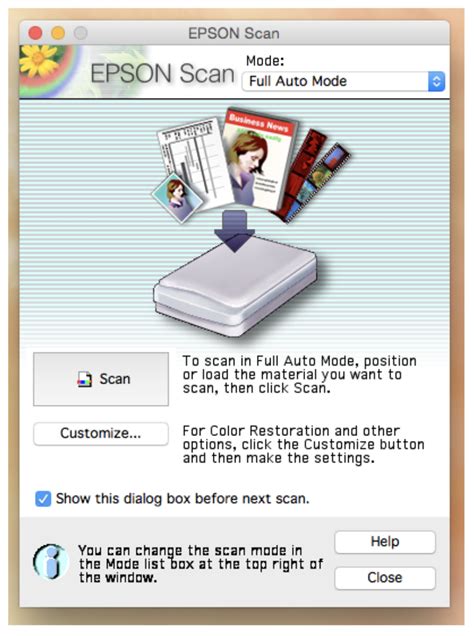Viewport: 474px width, 636px height.
Task: Click the small colored icon on Scan button
Action: coord(85,379)
